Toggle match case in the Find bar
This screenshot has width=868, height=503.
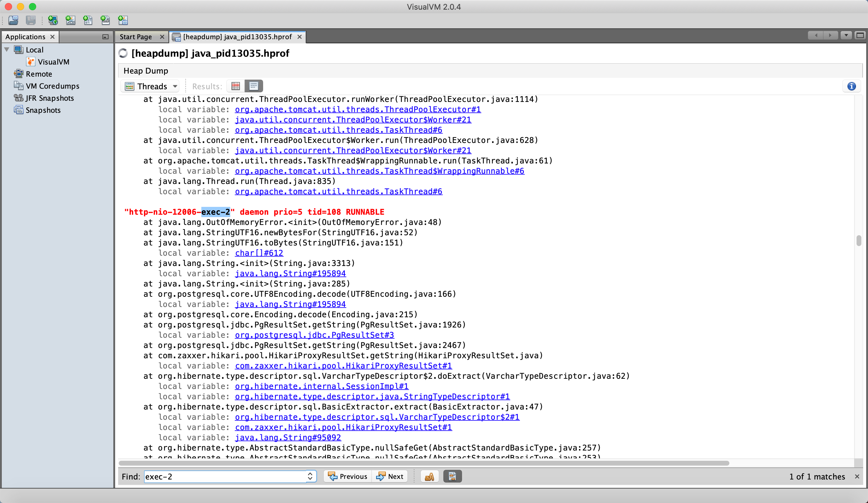(429, 476)
